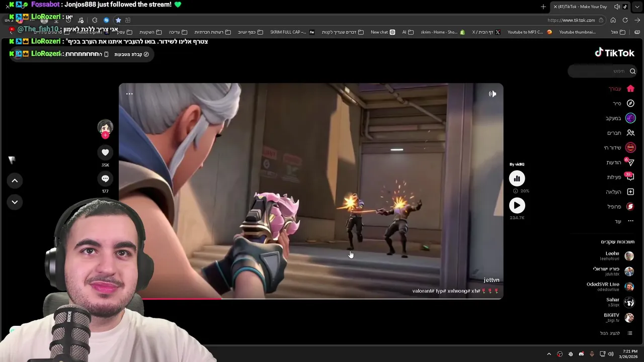Screen dimensions: 644x362
Task: Open the Friends sidebar item
Action: tap(621, 133)
